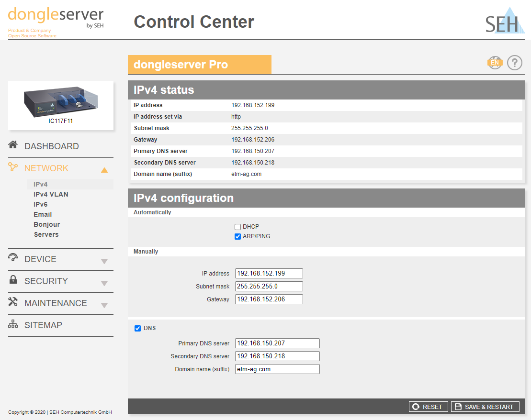Click the Maintenance tools icon
This screenshot has width=531, height=420.
point(13,302)
